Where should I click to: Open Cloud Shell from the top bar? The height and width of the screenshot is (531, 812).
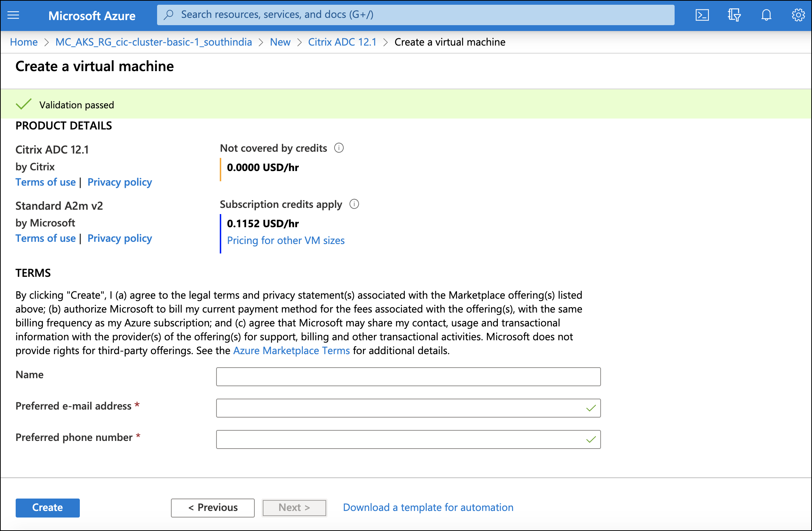[702, 15]
